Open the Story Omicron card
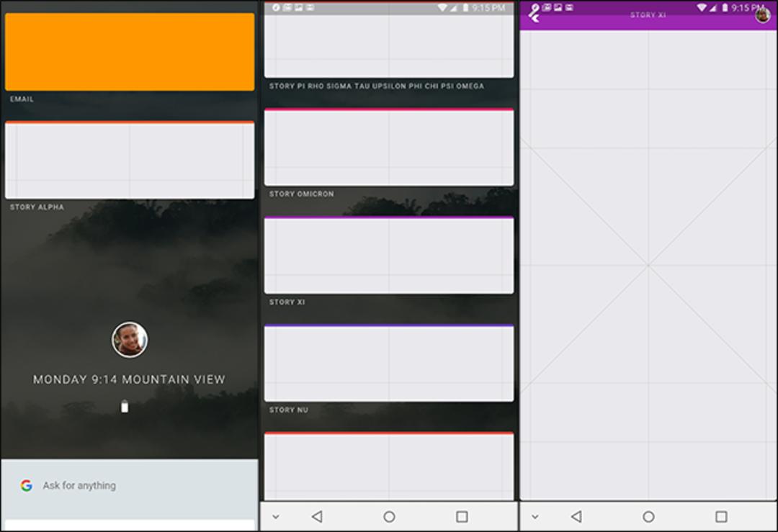The image size is (778, 532). click(389, 148)
